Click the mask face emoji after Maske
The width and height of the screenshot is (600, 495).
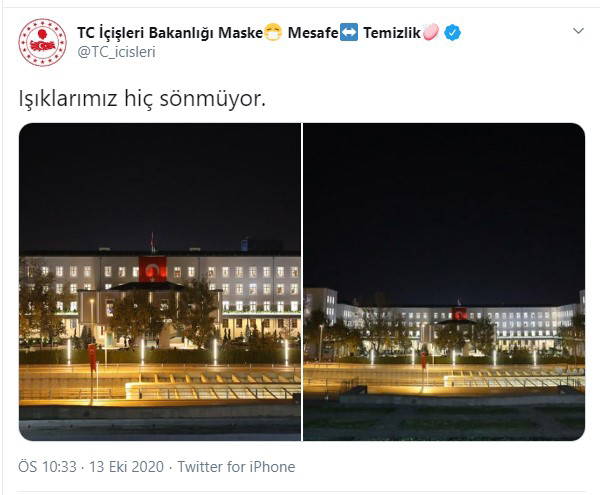[x=273, y=32]
